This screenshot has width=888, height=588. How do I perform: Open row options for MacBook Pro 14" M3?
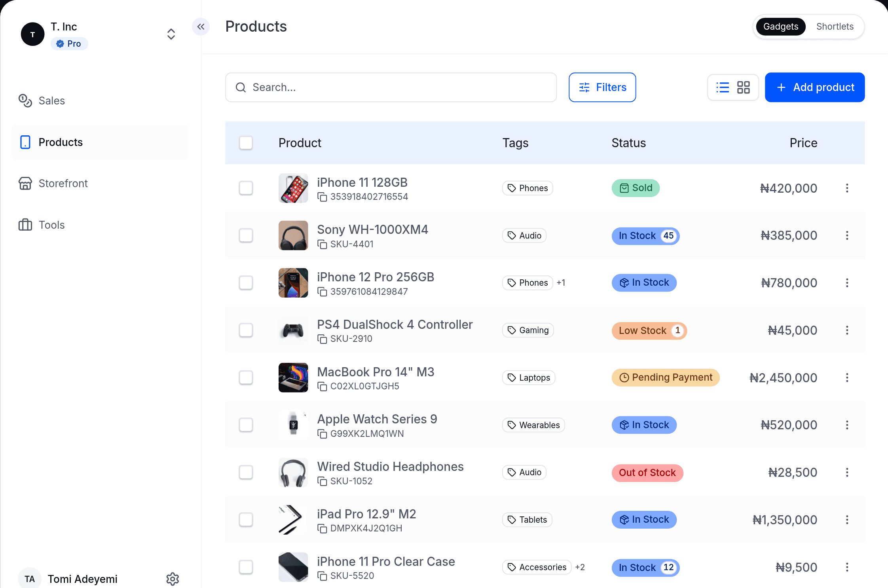click(847, 377)
